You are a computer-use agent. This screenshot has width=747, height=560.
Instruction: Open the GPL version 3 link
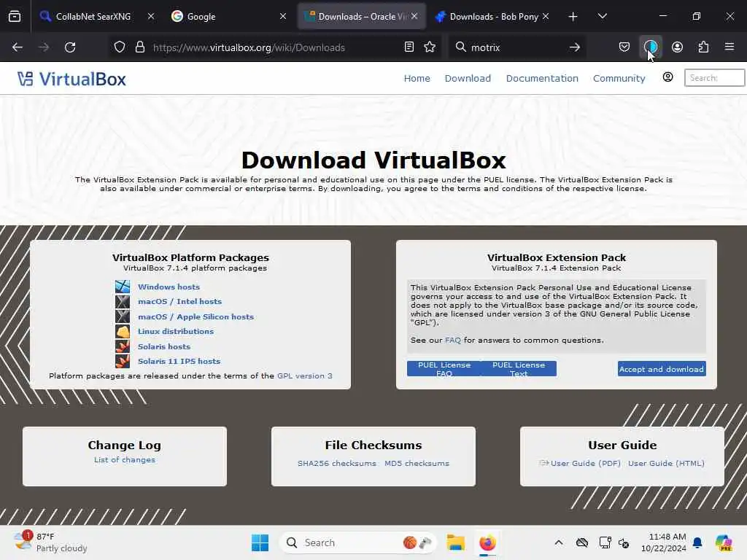(x=305, y=376)
